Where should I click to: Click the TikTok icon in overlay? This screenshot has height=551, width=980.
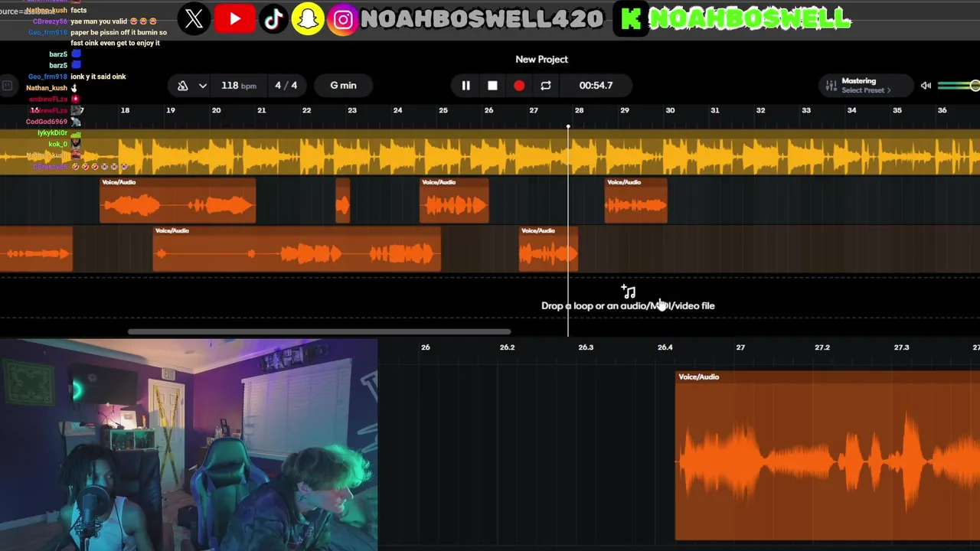coord(273,19)
